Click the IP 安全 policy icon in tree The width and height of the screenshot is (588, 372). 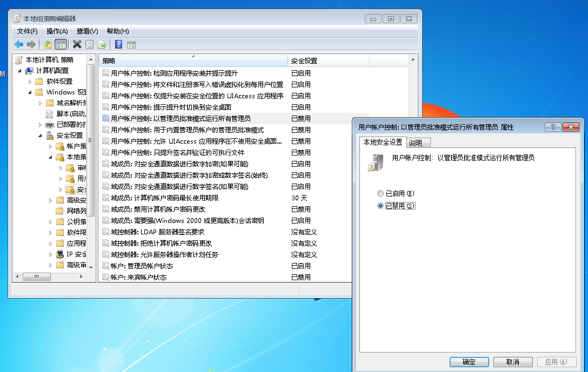59,254
